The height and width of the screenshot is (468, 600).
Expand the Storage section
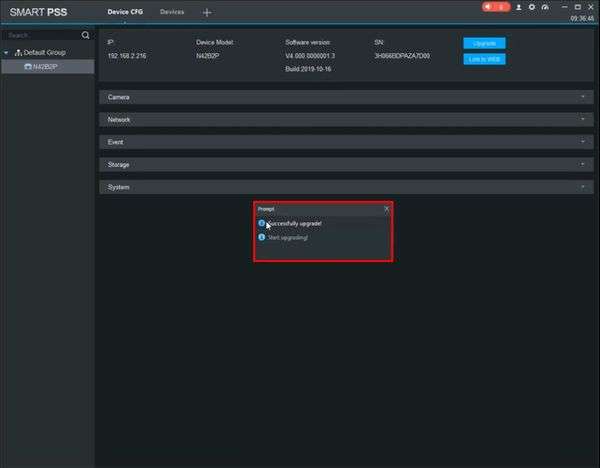coord(346,165)
